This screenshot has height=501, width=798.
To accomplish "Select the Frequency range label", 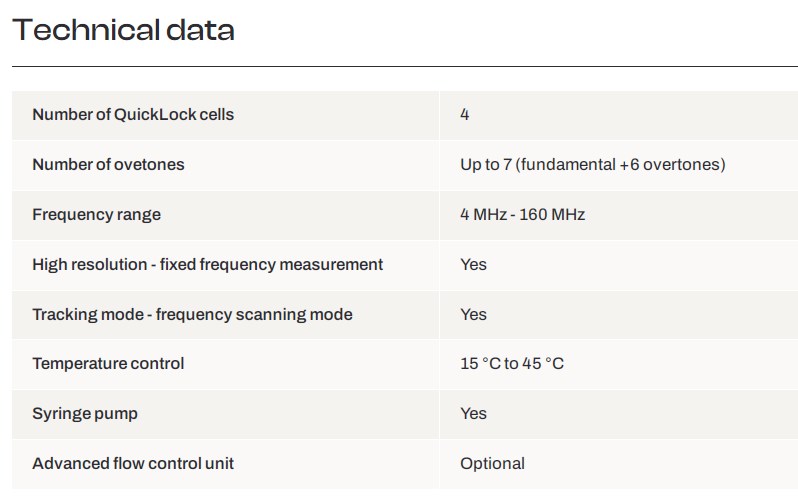I will [97, 214].
